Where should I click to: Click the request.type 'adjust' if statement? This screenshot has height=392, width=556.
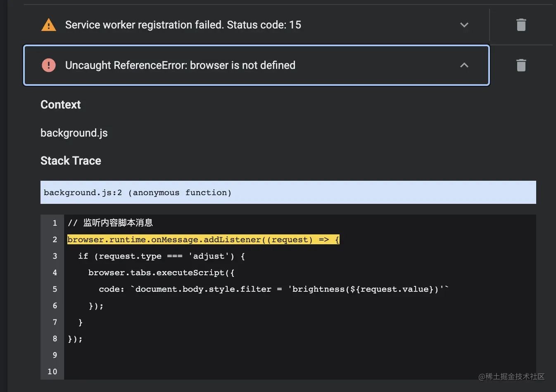(x=162, y=256)
